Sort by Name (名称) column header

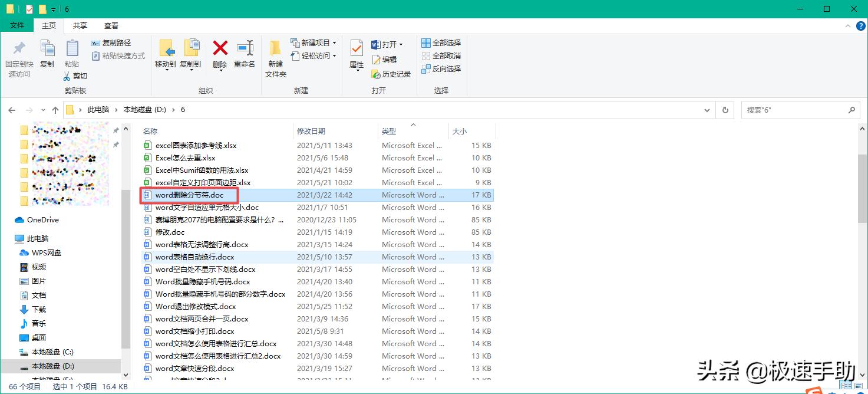coord(150,132)
